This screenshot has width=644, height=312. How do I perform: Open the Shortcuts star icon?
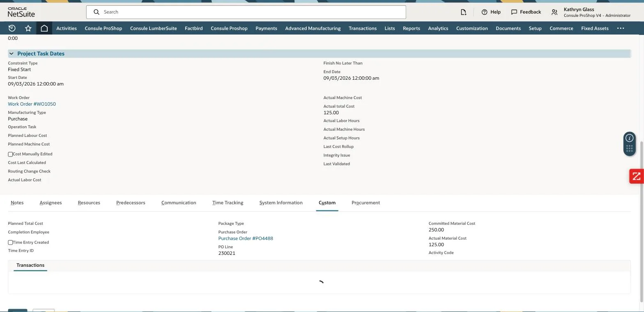[x=28, y=28]
